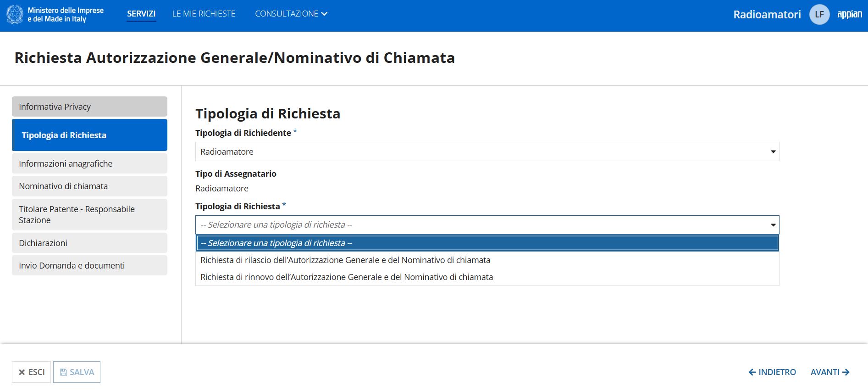The width and height of the screenshot is (868, 392).
Task: Expand the CONSULTAZIONE menu
Action: (291, 14)
